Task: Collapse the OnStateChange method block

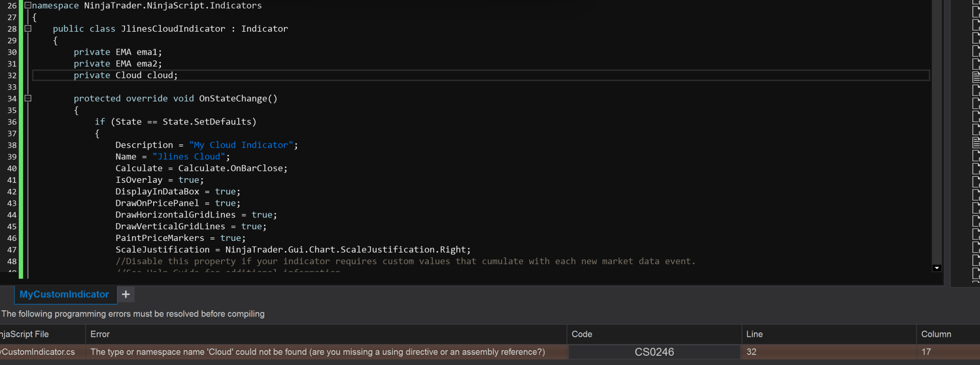Action: point(28,99)
